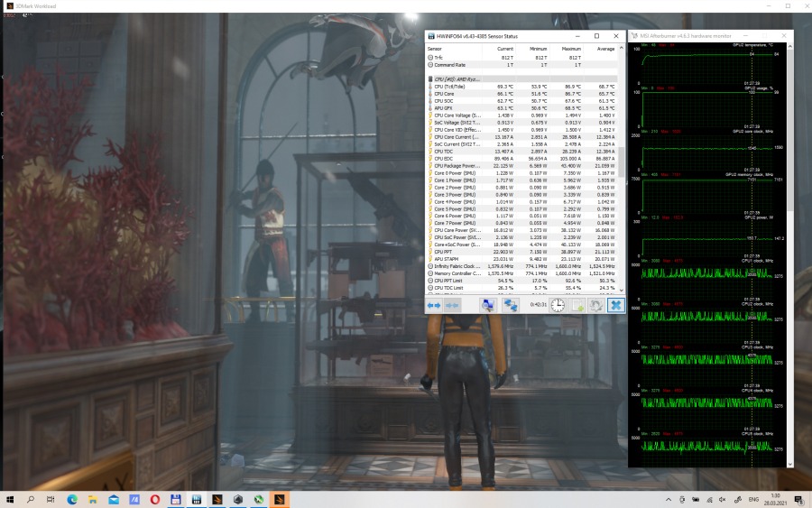Click the GPU2 core clock graph in Afterburner
This screenshot has height=508, width=812.
click(706, 151)
